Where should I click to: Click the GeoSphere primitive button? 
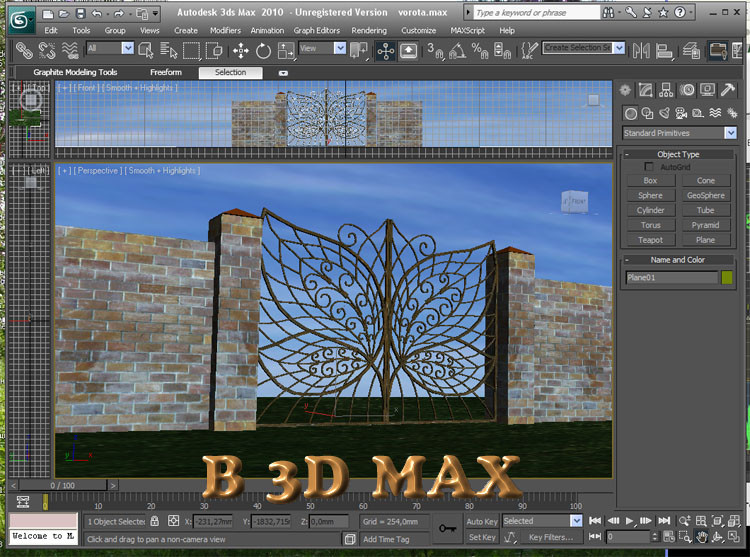click(x=706, y=196)
